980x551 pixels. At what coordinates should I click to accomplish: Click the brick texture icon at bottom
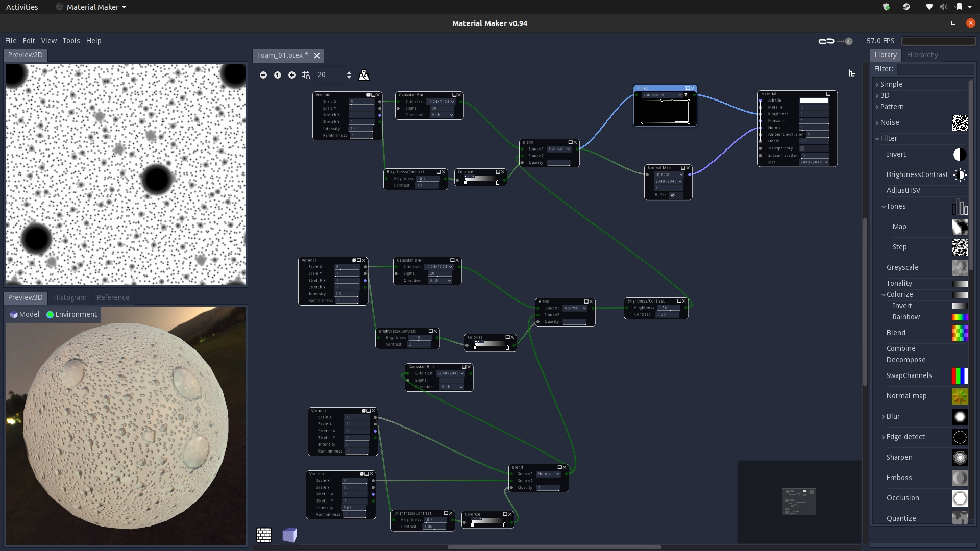coord(264,535)
